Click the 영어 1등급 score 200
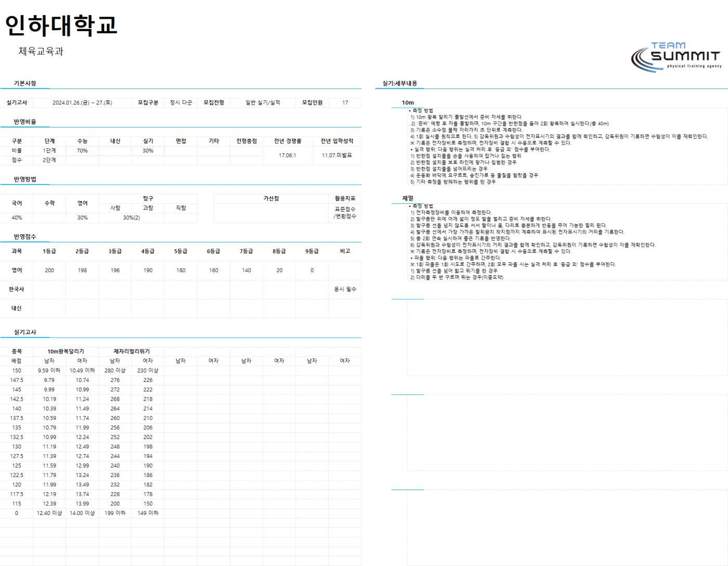Image resolution: width=728 pixels, height=566 pixels. 49,270
